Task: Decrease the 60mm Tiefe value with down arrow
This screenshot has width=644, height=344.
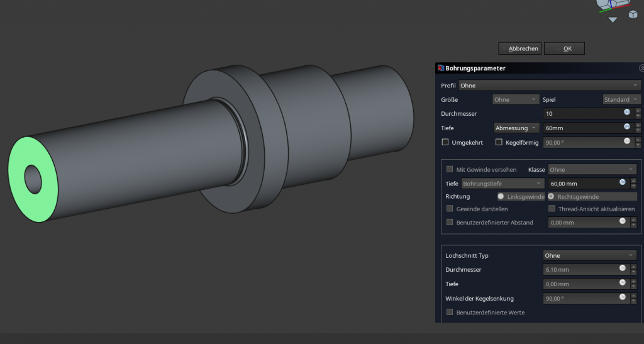Action: [x=638, y=130]
